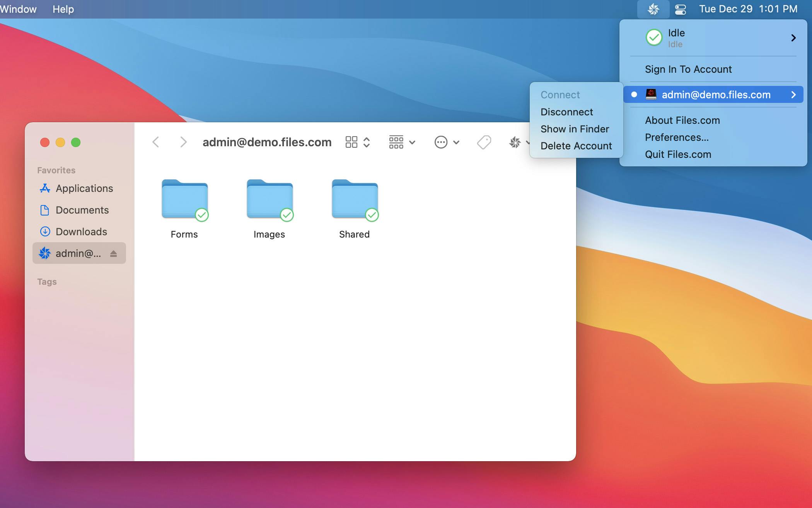Open the Images folder

pos(270,199)
